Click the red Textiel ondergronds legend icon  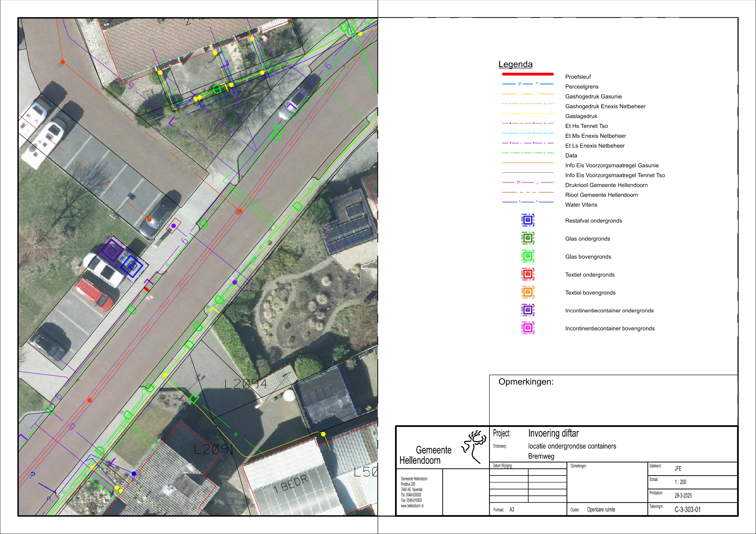click(527, 274)
